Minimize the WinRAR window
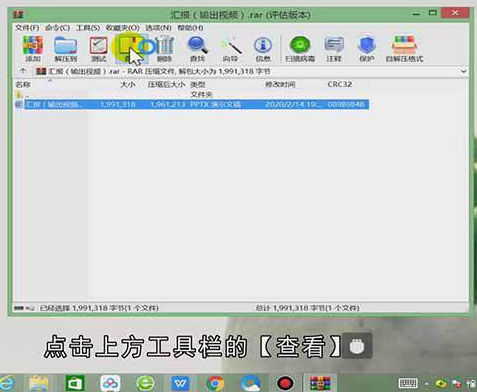The width and height of the screenshot is (477, 392). [416, 14]
